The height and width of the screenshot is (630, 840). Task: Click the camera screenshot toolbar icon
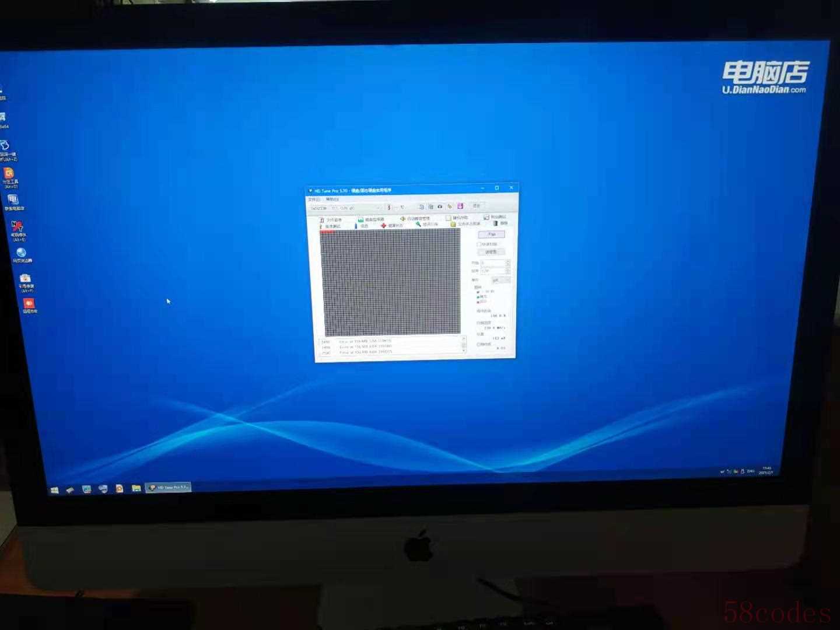[440, 206]
